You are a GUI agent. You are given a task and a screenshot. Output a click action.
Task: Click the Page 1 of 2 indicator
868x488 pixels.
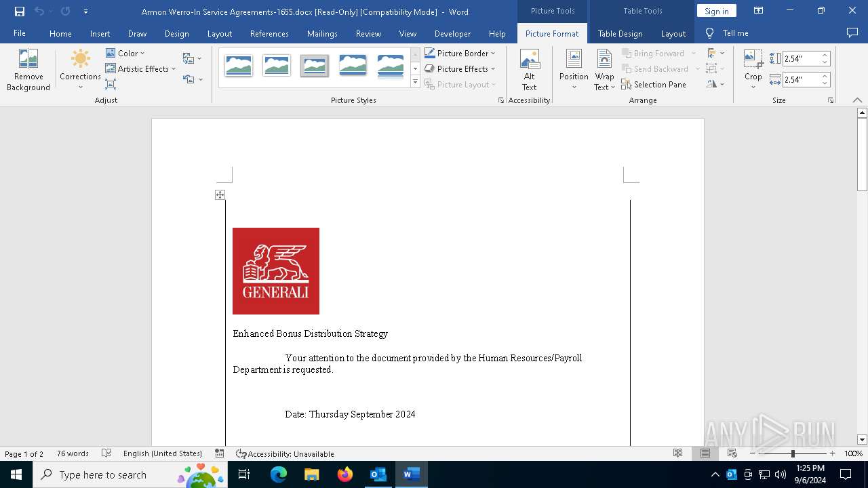pos(24,453)
